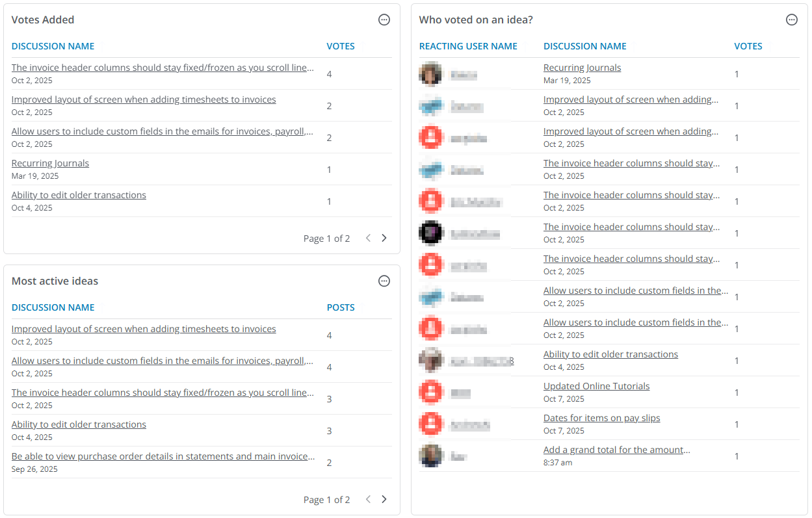Open Votes Added widget options menu
Screen dimensions: 812x518
pyautogui.click(x=384, y=20)
